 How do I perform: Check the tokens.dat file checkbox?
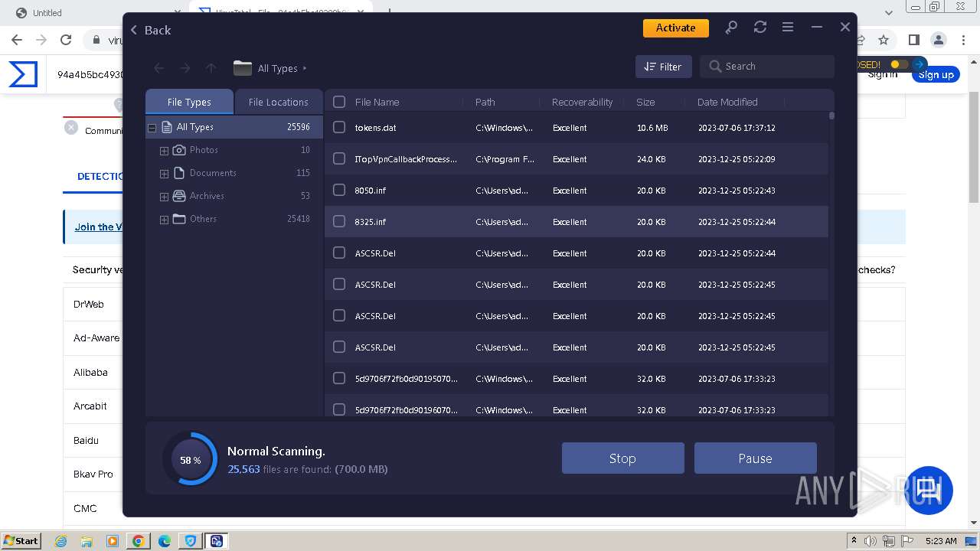pos(339,128)
